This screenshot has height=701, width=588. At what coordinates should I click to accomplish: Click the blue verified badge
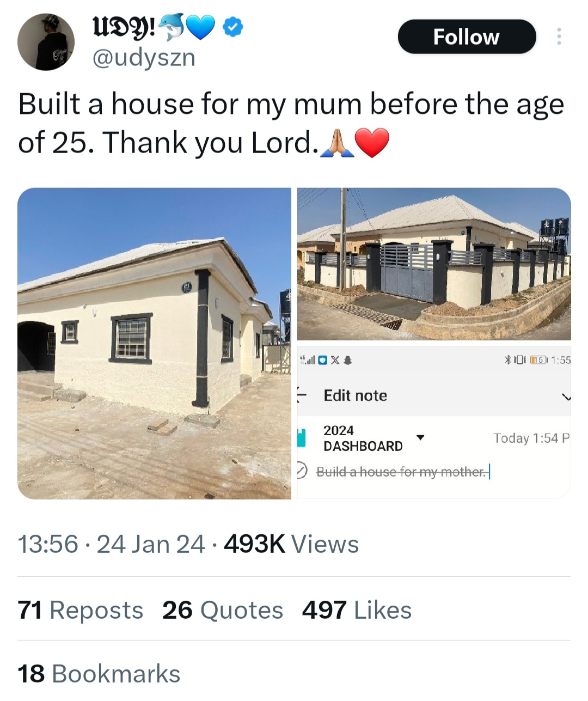click(233, 27)
